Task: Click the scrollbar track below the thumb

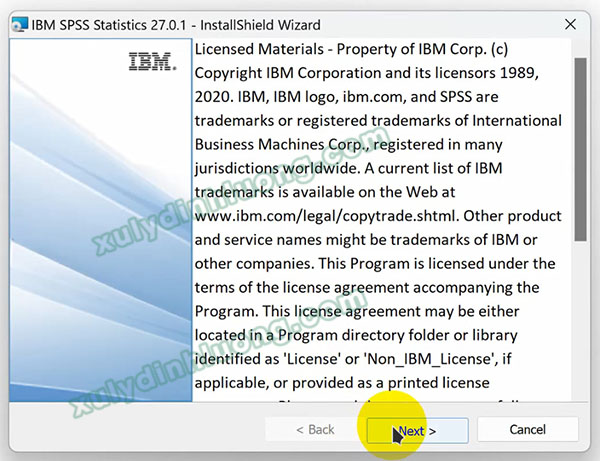Action: tap(580, 321)
